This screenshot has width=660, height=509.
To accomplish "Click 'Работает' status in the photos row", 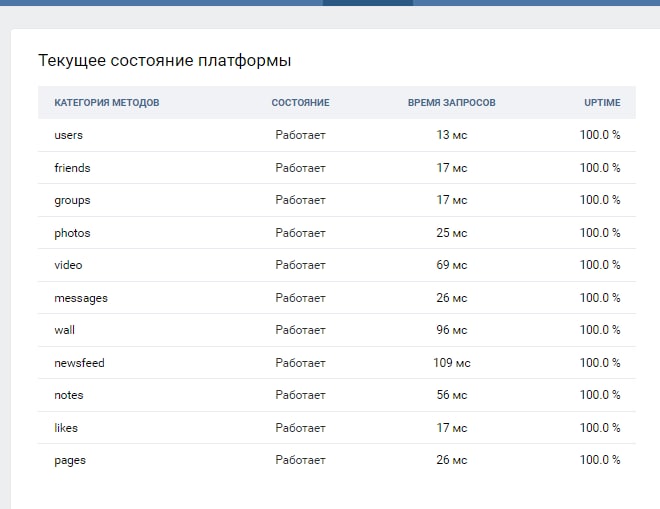I will point(301,233).
